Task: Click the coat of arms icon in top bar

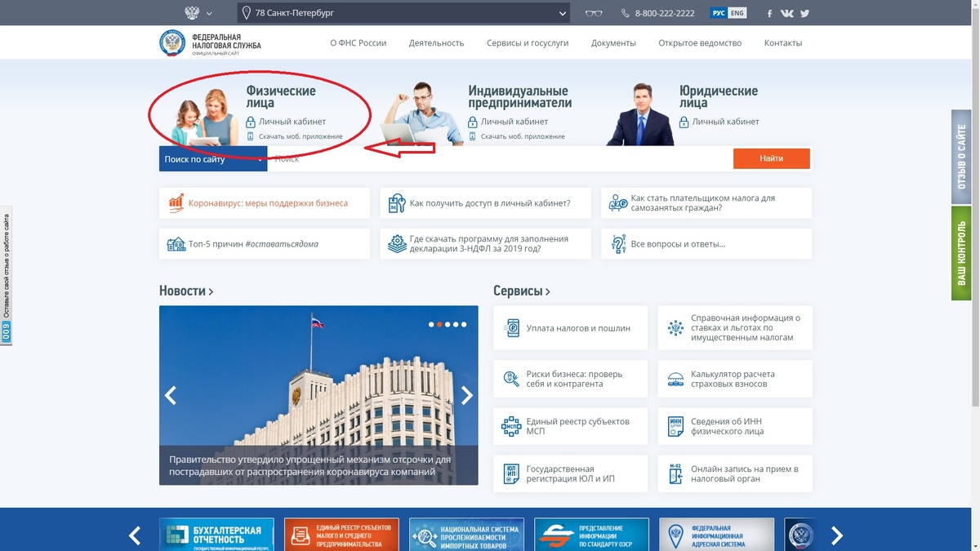Action: pyautogui.click(x=192, y=13)
